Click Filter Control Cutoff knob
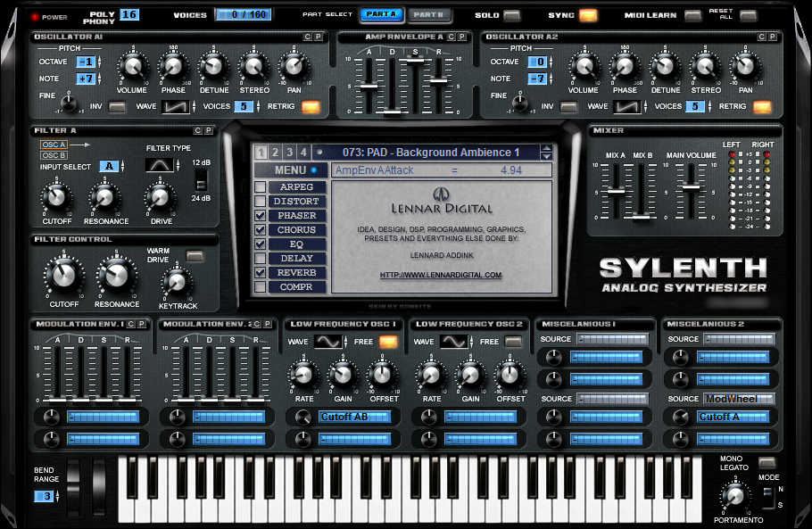Screen dimensions: 812x529 tap(64, 275)
